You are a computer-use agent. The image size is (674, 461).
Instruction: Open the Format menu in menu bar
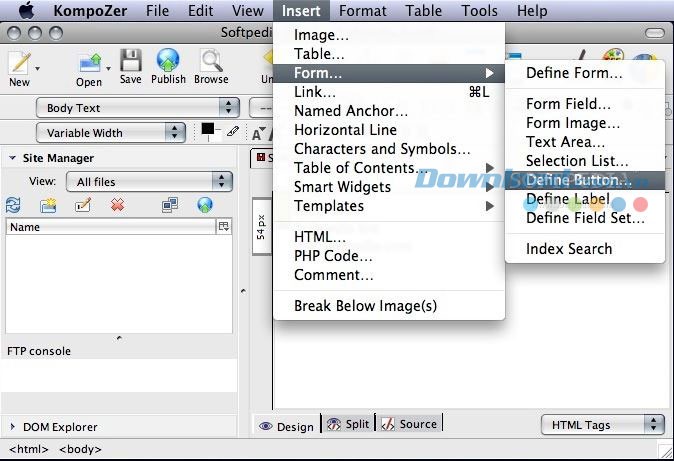pos(362,11)
